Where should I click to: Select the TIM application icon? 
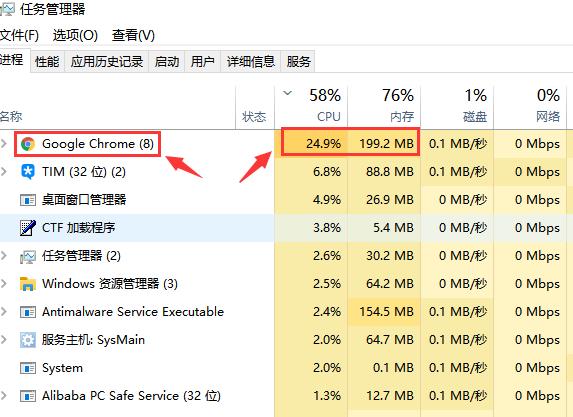[28, 172]
